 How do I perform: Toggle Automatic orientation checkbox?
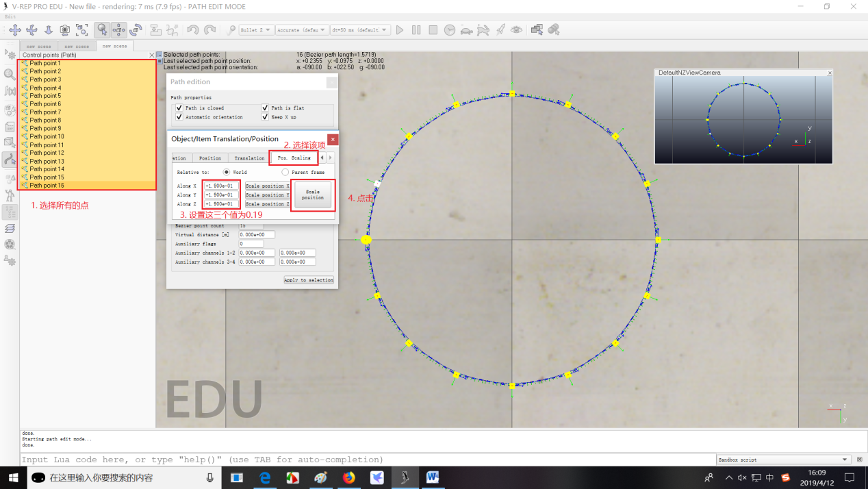tap(179, 117)
